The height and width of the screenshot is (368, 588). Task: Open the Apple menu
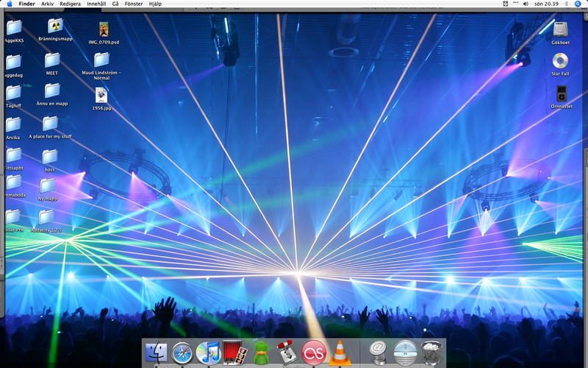tap(10, 4)
